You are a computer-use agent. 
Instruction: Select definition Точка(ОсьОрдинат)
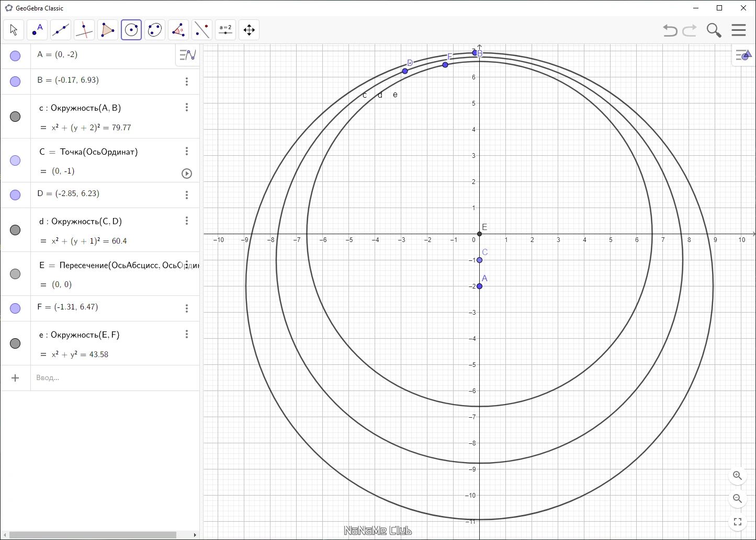(x=99, y=152)
